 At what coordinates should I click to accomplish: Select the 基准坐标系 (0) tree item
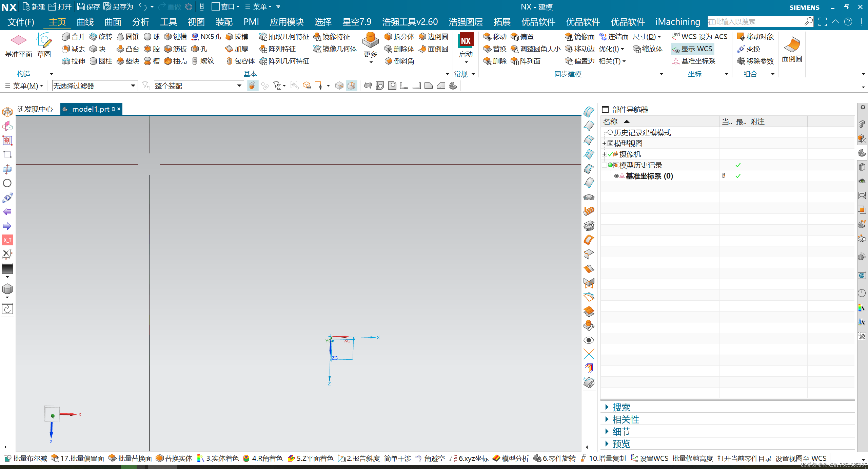point(649,176)
